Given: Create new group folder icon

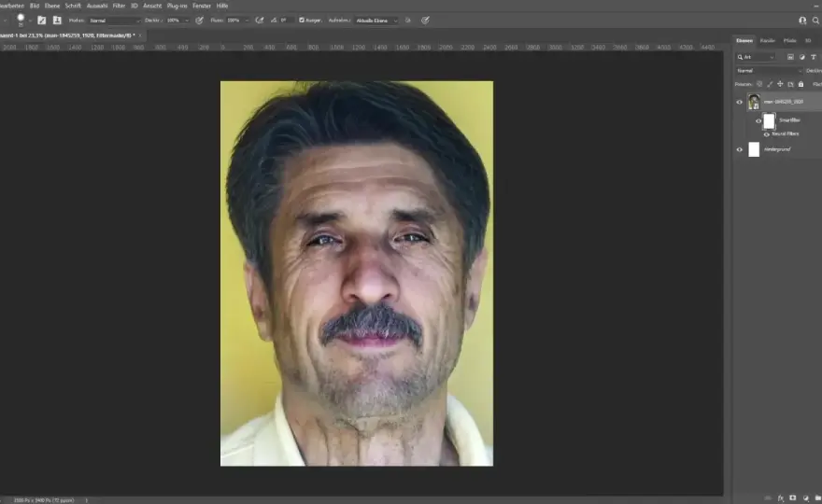Looking at the screenshot, I should (818, 497).
